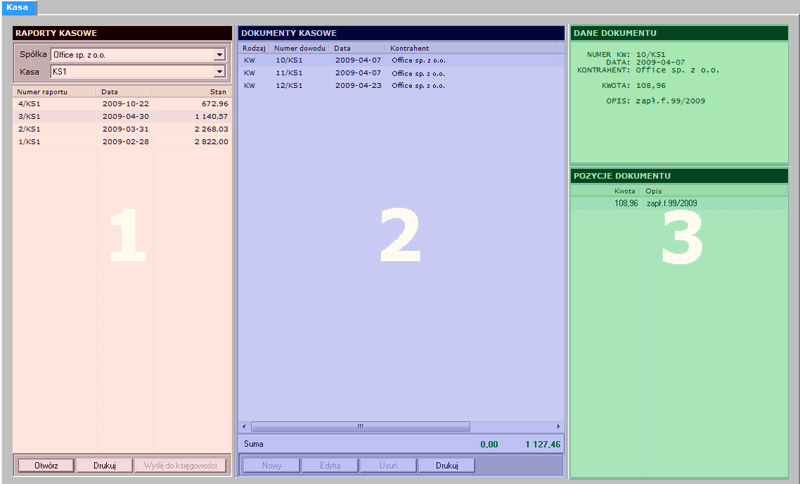Viewport: 800px width, 484px height.
Task: Open the Kasa dropdown arrow
Action: coord(219,71)
